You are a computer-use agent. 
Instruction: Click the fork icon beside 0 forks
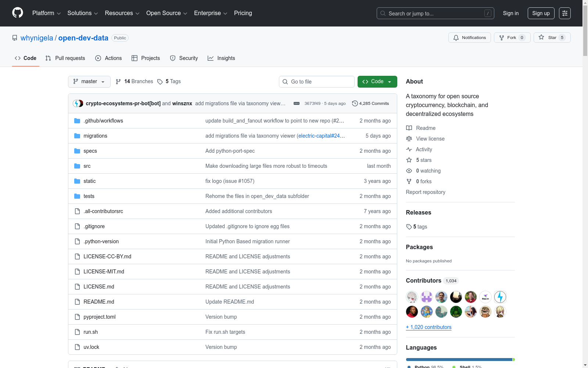click(x=409, y=181)
